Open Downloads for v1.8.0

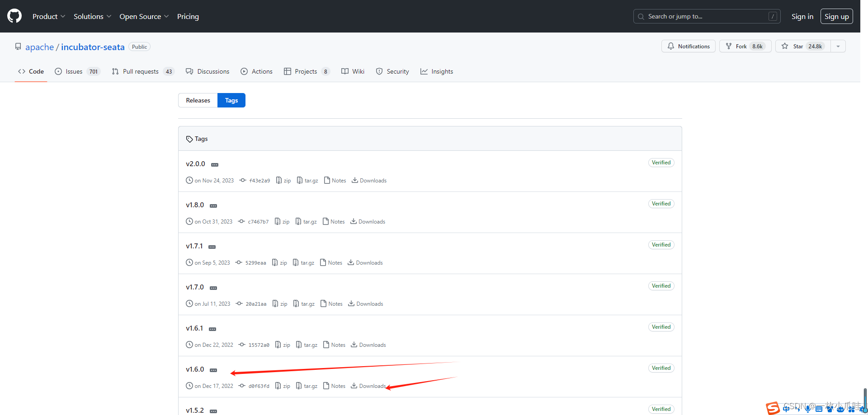click(368, 222)
